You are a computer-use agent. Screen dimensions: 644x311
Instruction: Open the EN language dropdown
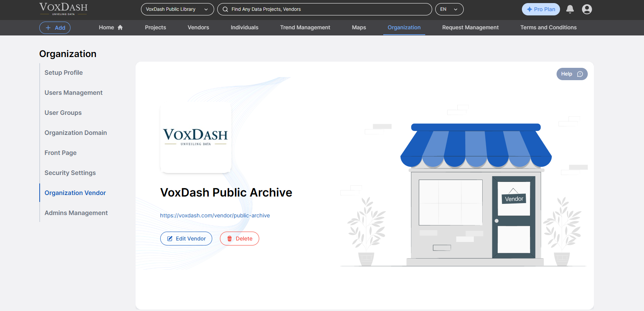coord(449,9)
